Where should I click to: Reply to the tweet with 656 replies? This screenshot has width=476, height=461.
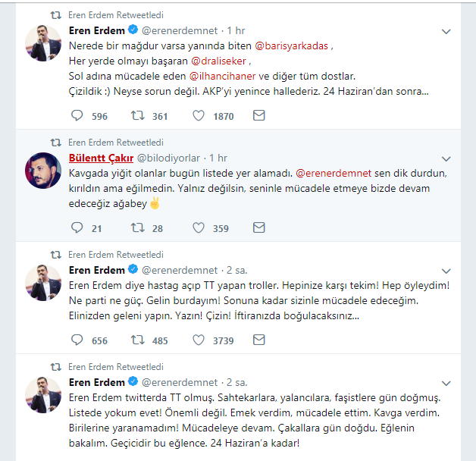coord(77,340)
